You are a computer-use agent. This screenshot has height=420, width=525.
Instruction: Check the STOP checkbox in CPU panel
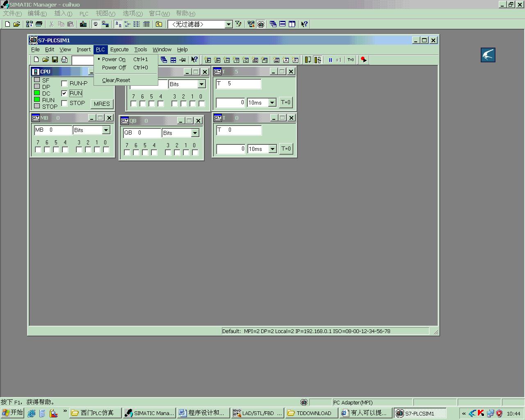pos(64,103)
